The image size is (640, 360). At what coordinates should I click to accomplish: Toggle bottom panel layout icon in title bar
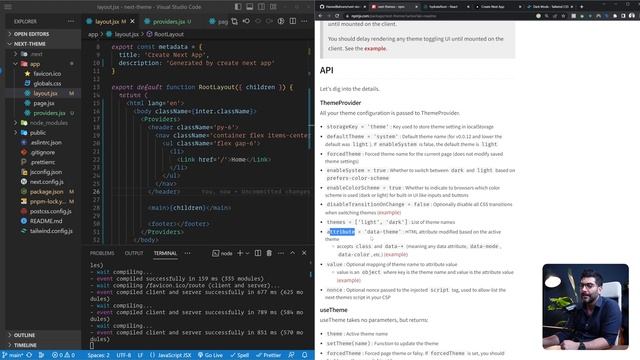[x=250, y=7]
